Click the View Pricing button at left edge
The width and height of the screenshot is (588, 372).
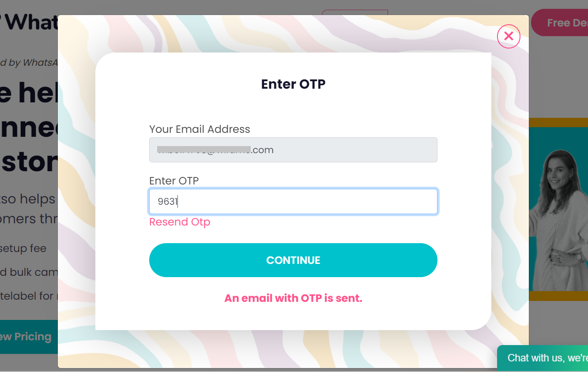point(27,337)
